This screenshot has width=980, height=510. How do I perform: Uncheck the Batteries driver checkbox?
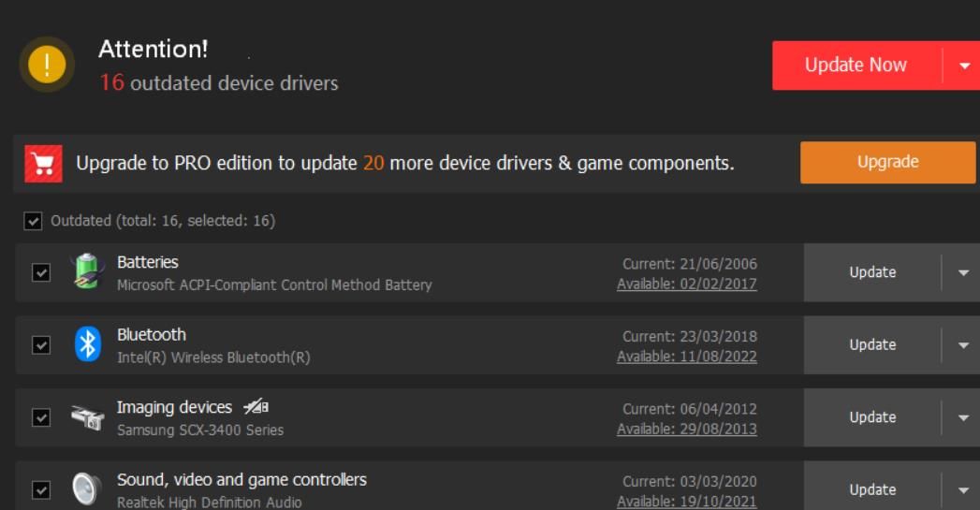pyautogui.click(x=41, y=272)
